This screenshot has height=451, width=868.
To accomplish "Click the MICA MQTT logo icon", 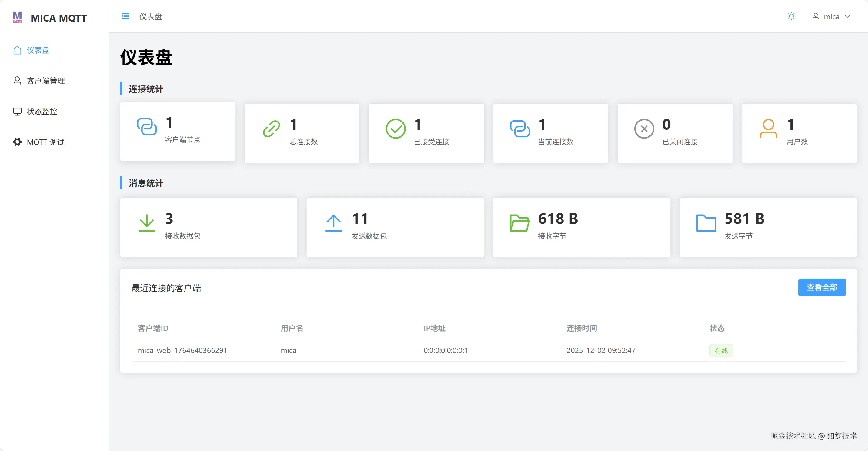I will (x=17, y=17).
